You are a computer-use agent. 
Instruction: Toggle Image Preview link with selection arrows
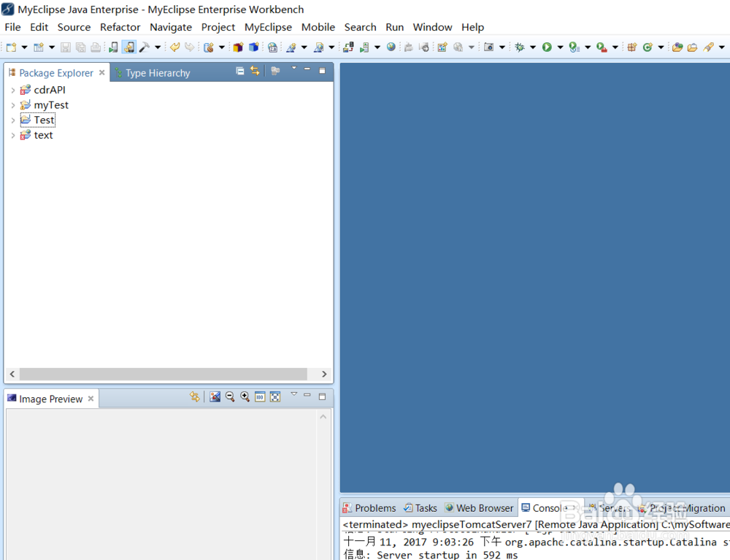[195, 396]
